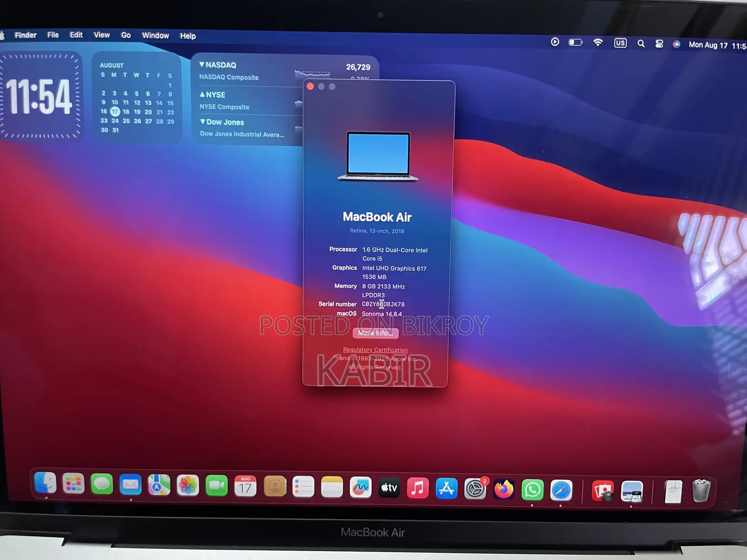Open Contacts from the Dock
The width and height of the screenshot is (747, 560).
pyautogui.click(x=275, y=487)
